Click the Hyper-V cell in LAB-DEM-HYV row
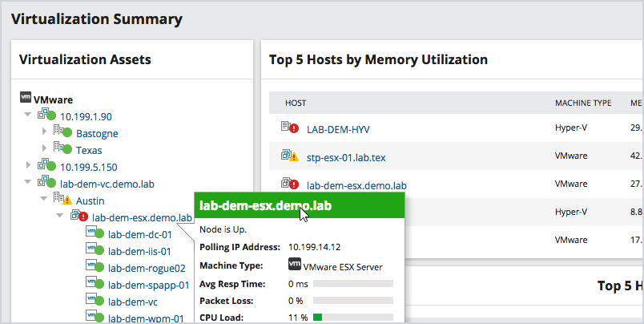The height and width of the screenshot is (324, 644). 571,128
